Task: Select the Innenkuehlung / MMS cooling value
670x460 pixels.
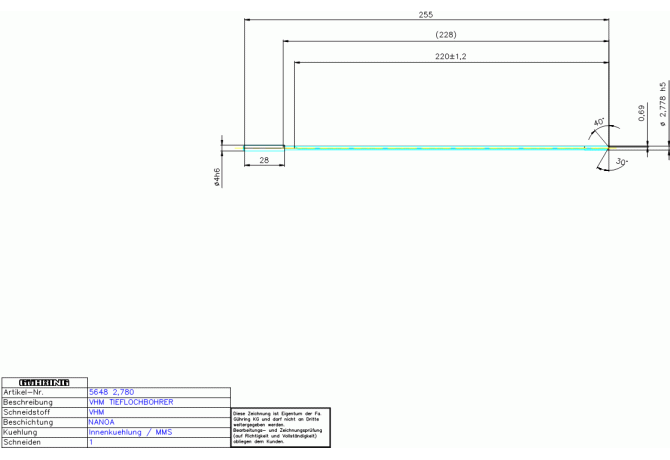Action: click(131, 432)
